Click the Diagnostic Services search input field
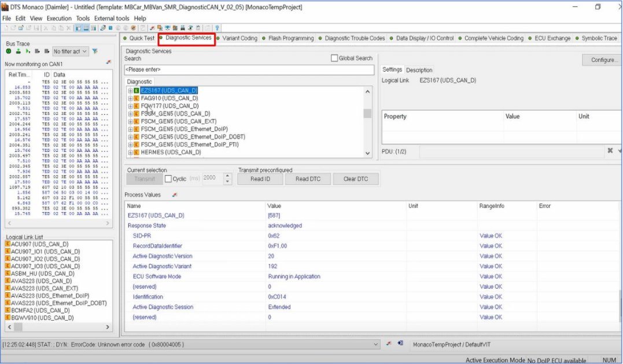This screenshot has width=623, height=364. pos(249,69)
